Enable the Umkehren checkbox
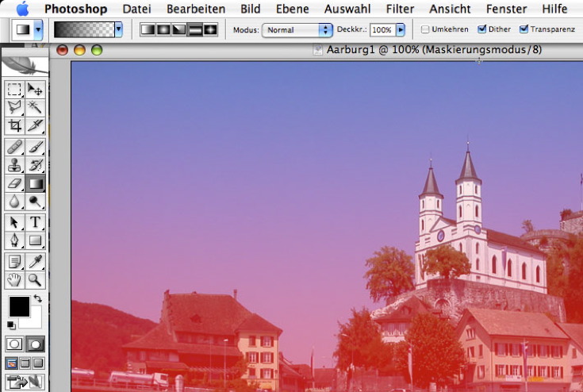The height and width of the screenshot is (392, 583). click(425, 29)
